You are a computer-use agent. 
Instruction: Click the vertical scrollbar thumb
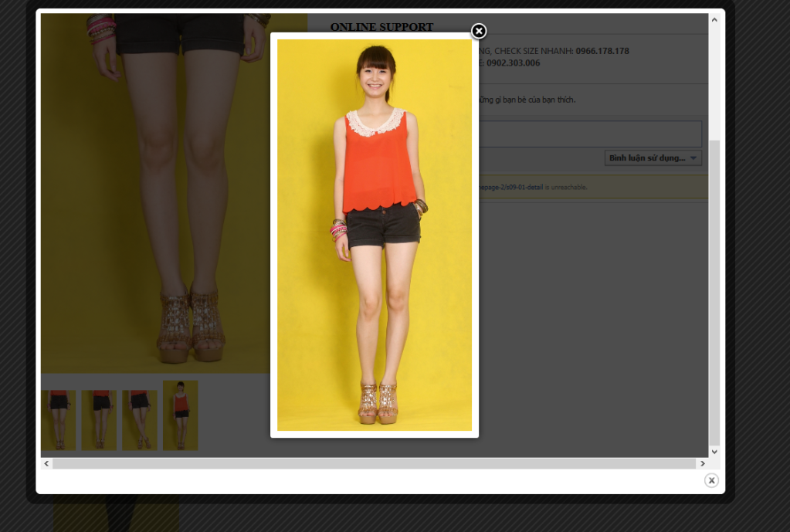(714, 293)
